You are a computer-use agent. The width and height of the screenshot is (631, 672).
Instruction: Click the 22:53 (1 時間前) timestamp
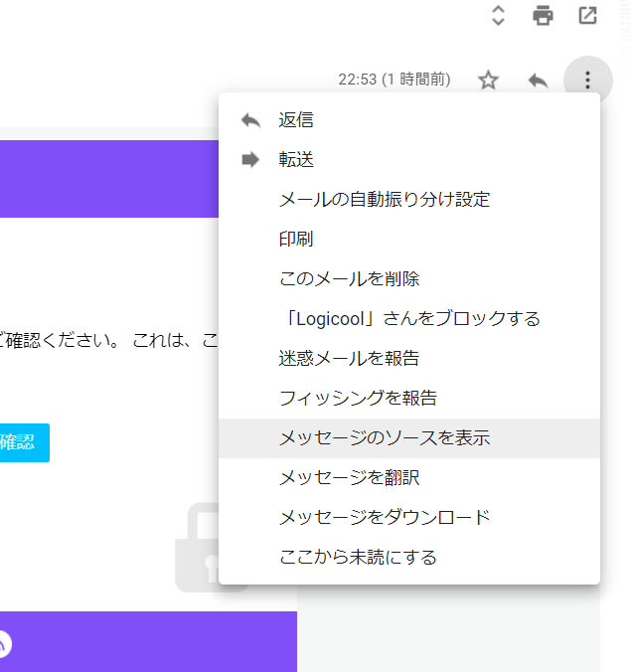394,80
